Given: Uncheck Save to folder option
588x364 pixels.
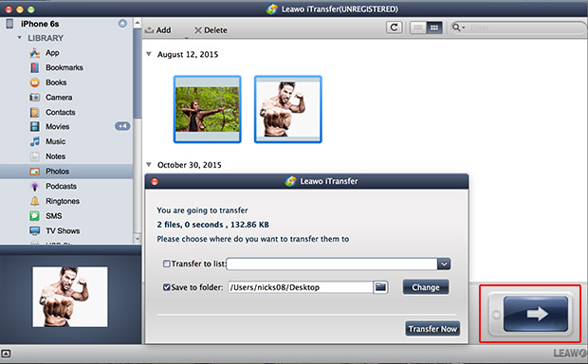Looking at the screenshot, I should [167, 287].
